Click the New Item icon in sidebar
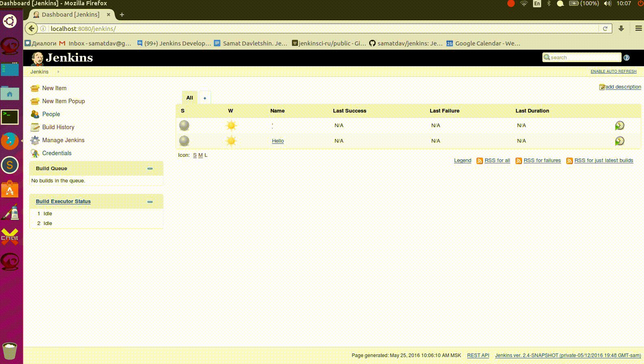644x364 pixels. point(35,88)
